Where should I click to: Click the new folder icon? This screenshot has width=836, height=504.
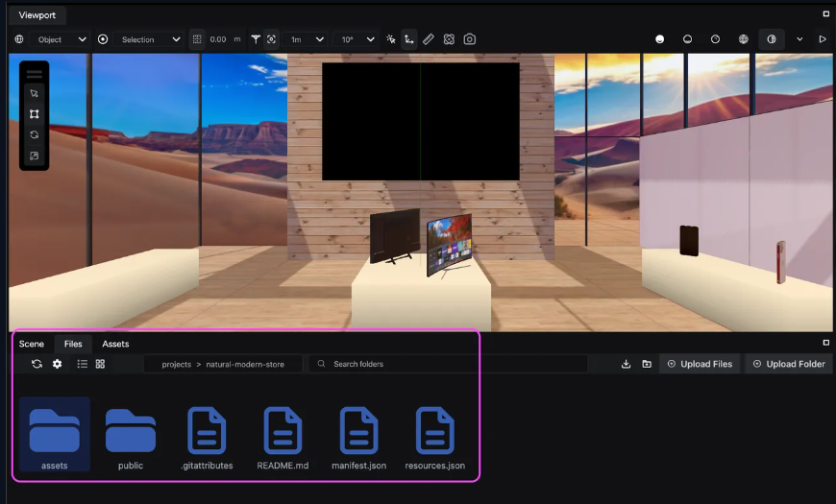[x=647, y=364]
